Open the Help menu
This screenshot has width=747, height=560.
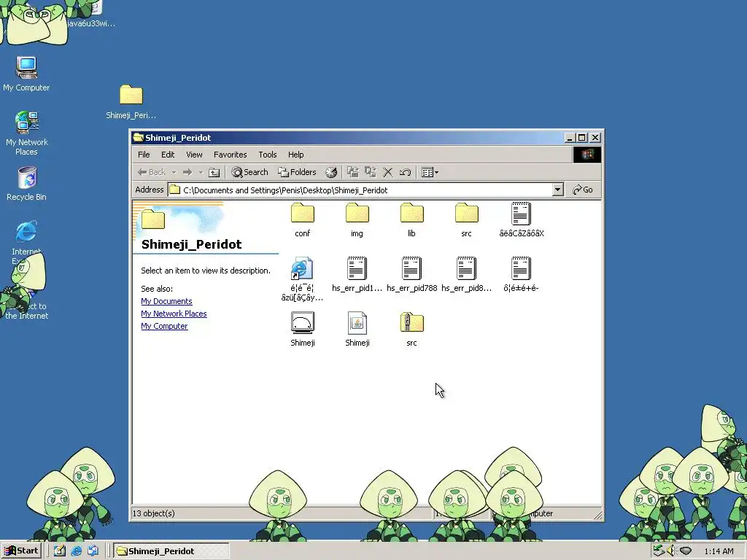point(296,155)
